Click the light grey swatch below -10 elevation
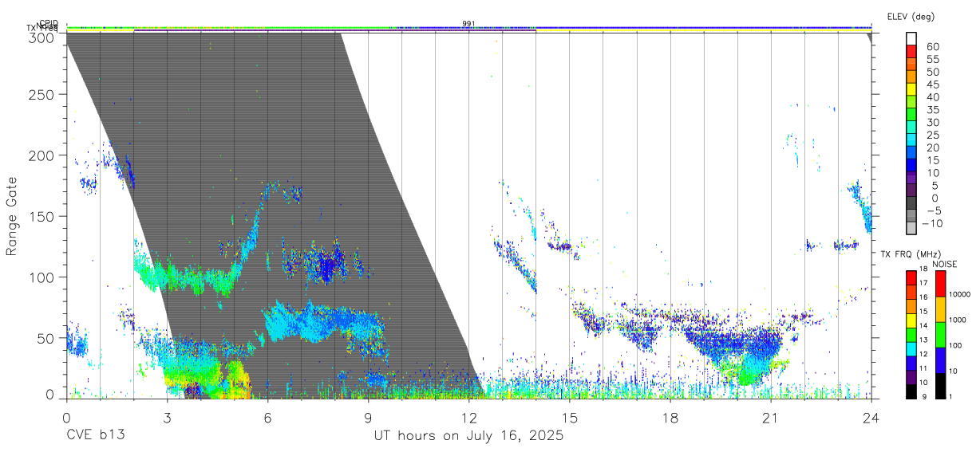This screenshot has width=980, height=452. (911, 229)
